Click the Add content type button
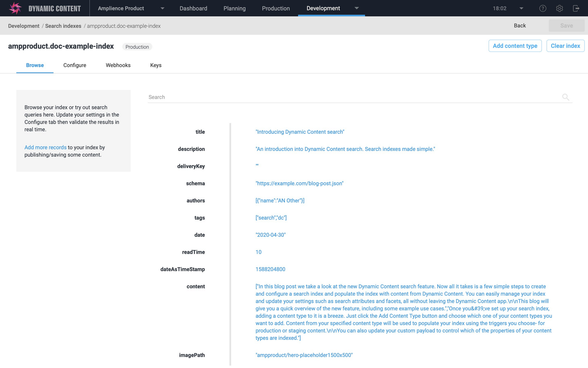Viewport: 588px width, 368px height. pyautogui.click(x=515, y=46)
